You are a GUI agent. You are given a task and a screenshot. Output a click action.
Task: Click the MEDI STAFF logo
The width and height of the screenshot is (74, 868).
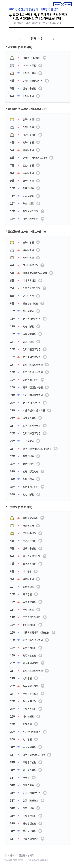(62, 4)
